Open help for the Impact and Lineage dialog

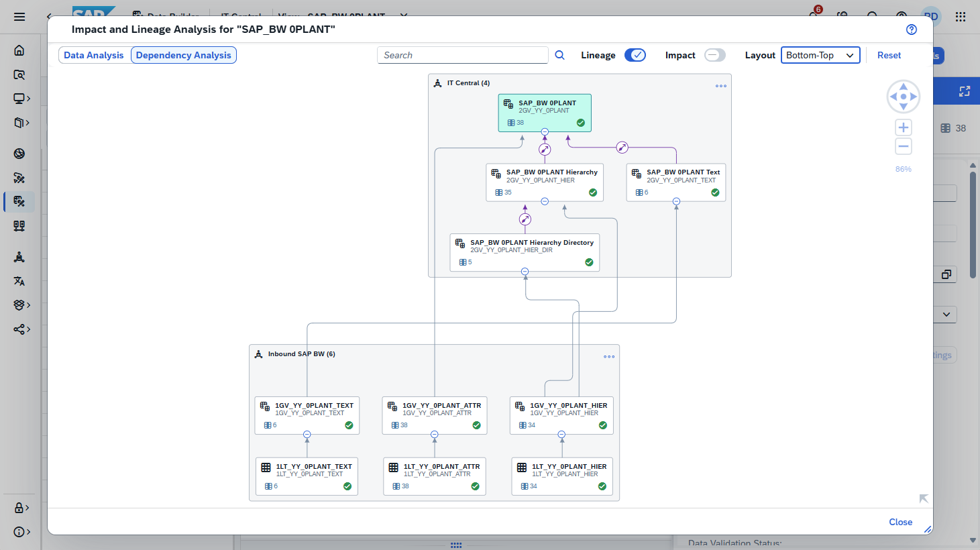tap(911, 30)
